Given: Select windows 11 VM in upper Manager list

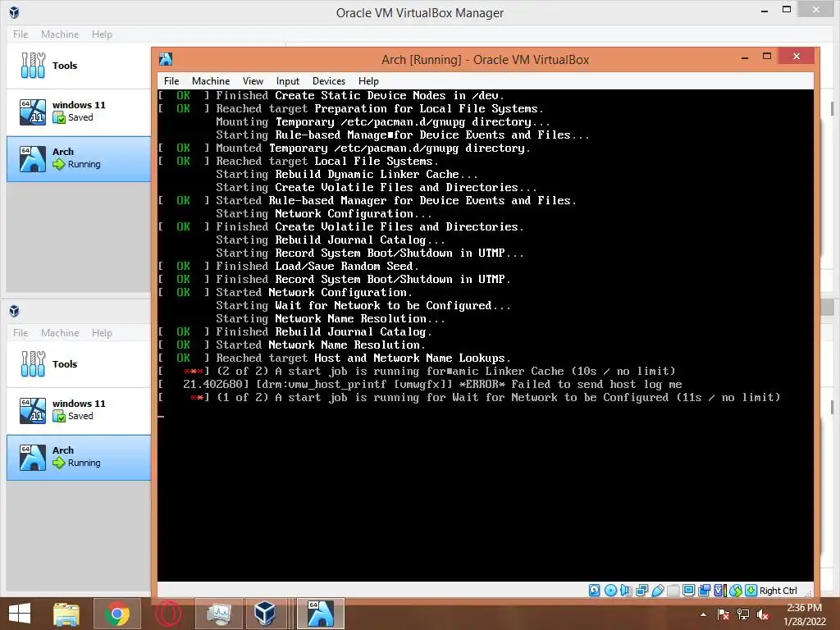Looking at the screenshot, I should 79,112.
